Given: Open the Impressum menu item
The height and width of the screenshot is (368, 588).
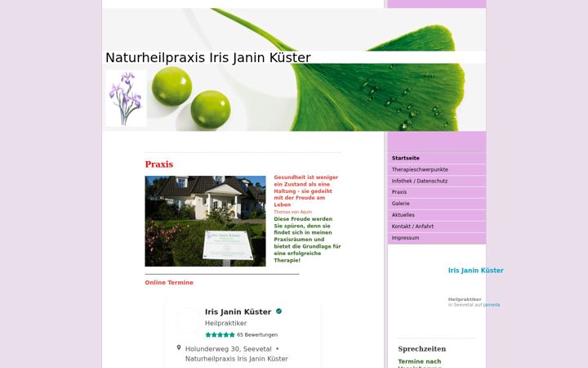Looking at the screenshot, I should 437,238.
